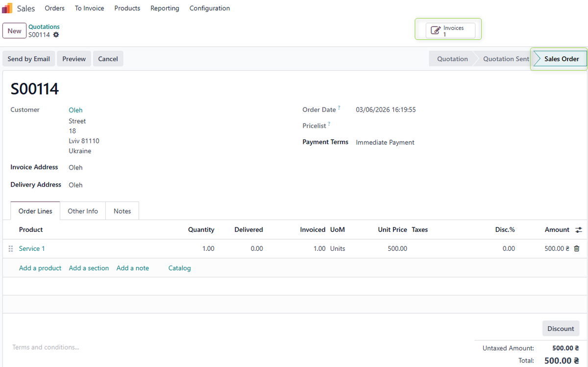This screenshot has width=588, height=367.
Task: Delete Service 1 line with the trash icon
Action: click(x=577, y=248)
